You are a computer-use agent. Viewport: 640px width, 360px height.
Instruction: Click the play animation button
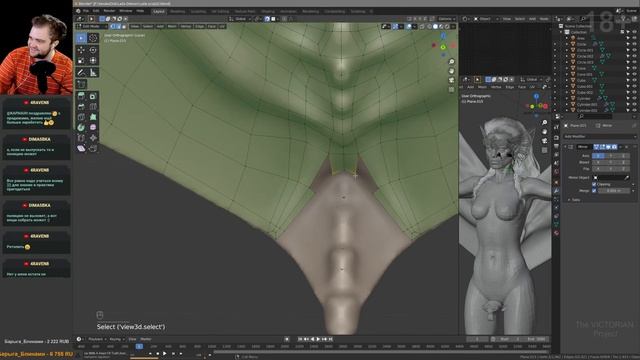(x=318, y=339)
